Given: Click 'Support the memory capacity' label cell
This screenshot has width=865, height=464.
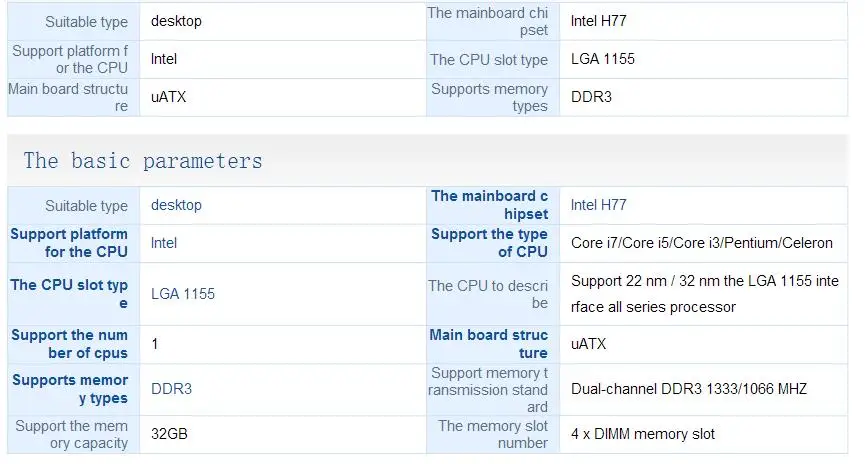Looking at the screenshot, I should click(x=73, y=434).
